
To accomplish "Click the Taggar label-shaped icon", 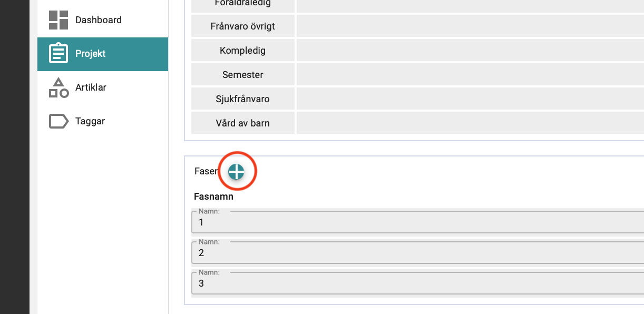I will coord(58,121).
